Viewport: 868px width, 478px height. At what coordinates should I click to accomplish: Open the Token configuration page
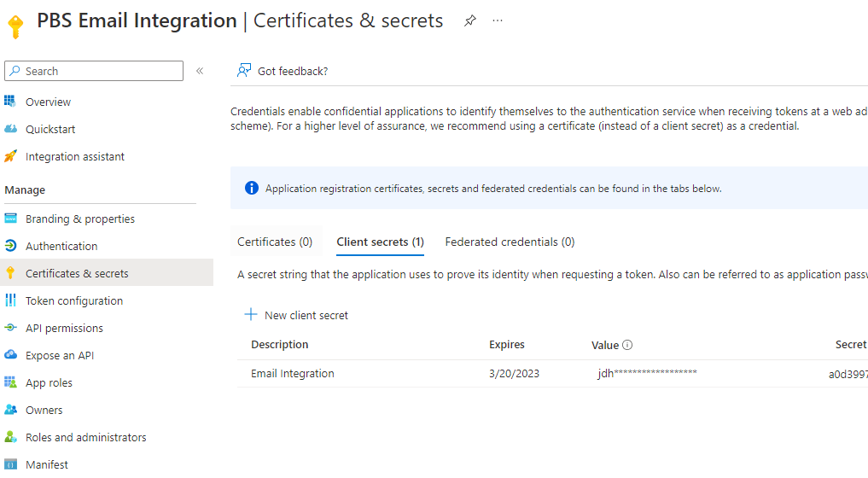[x=73, y=300]
